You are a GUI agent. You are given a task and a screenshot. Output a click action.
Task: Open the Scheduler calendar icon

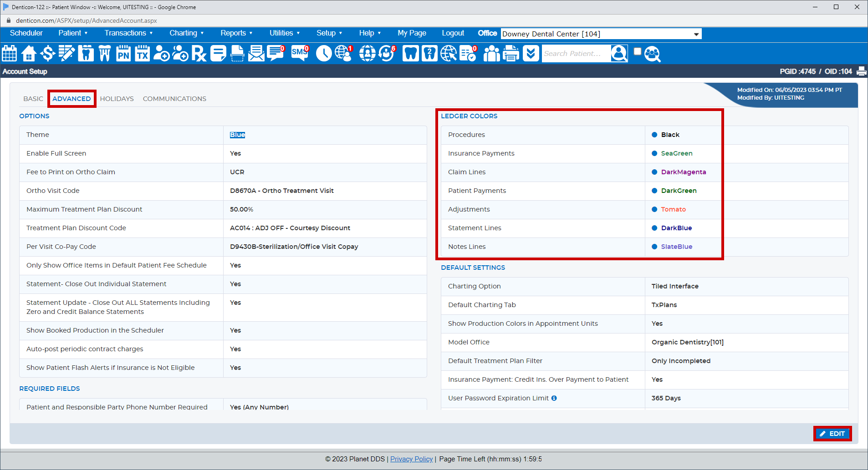click(9, 54)
